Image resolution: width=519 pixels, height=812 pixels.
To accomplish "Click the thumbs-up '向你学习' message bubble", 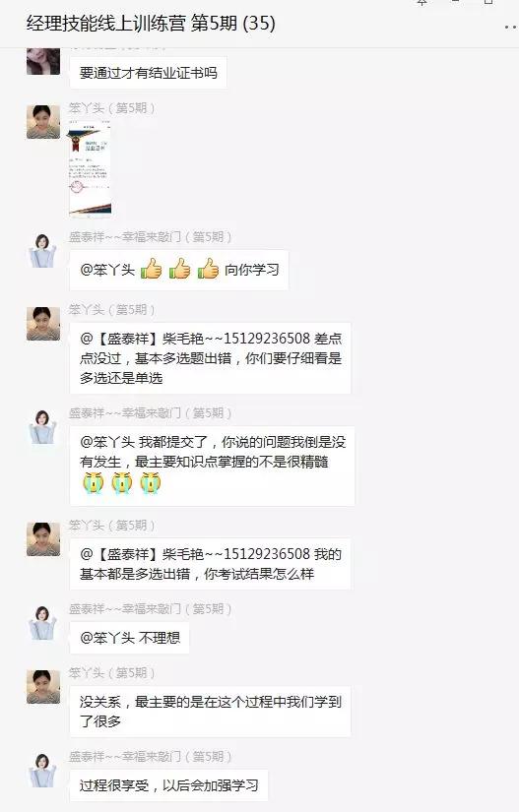I will coord(178,270).
